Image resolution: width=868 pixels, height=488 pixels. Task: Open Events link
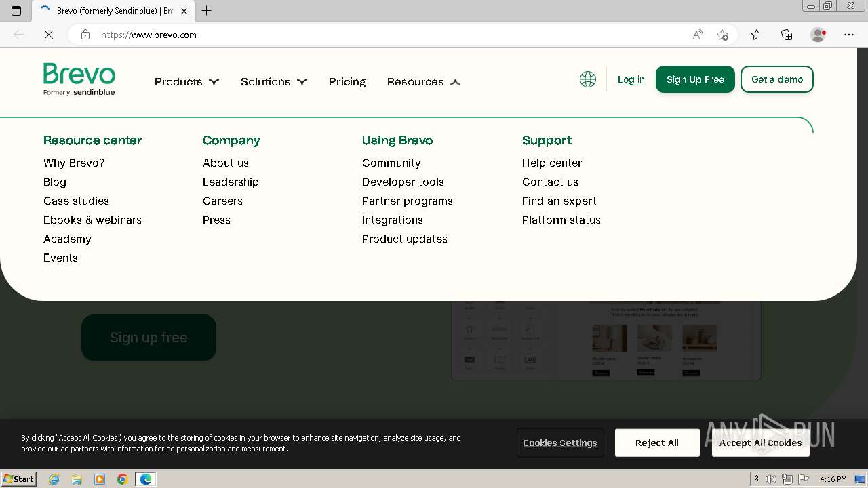(60, 258)
